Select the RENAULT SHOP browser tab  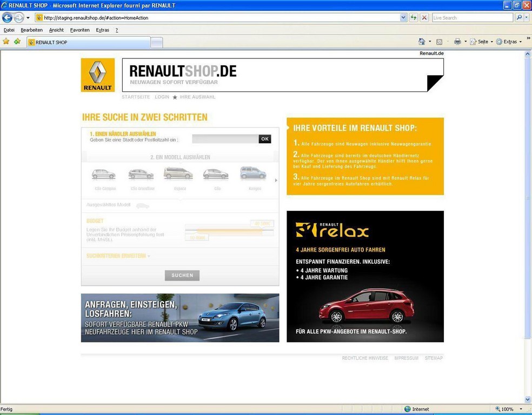point(89,42)
